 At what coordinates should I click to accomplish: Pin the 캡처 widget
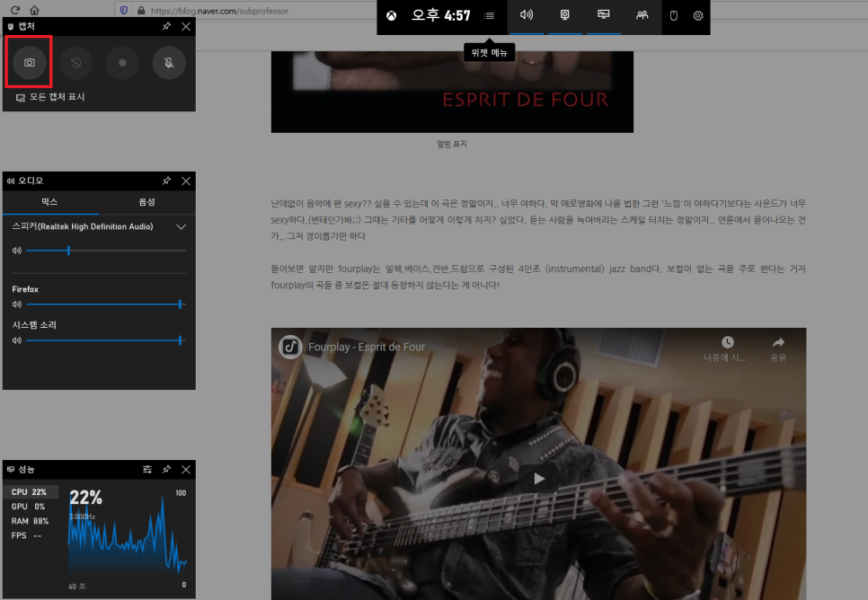click(x=166, y=26)
